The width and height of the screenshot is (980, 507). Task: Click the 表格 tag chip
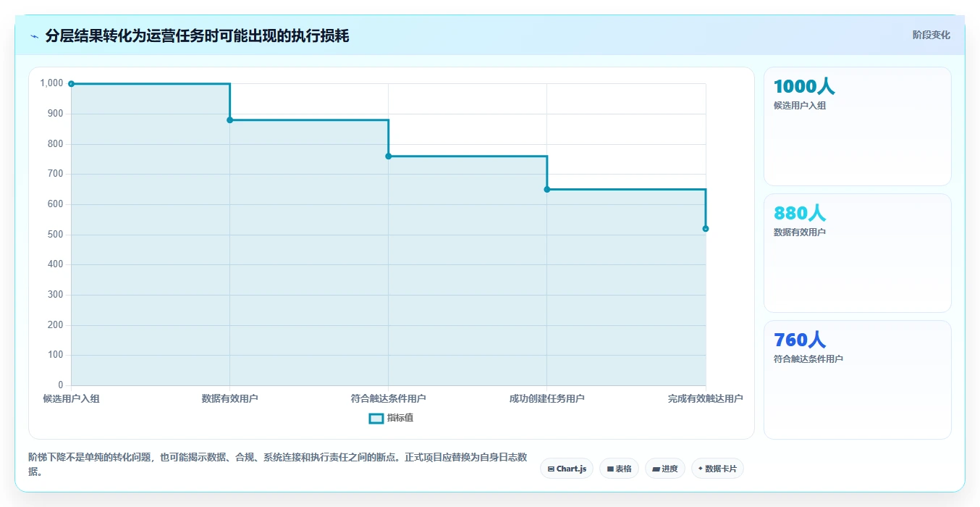point(619,469)
